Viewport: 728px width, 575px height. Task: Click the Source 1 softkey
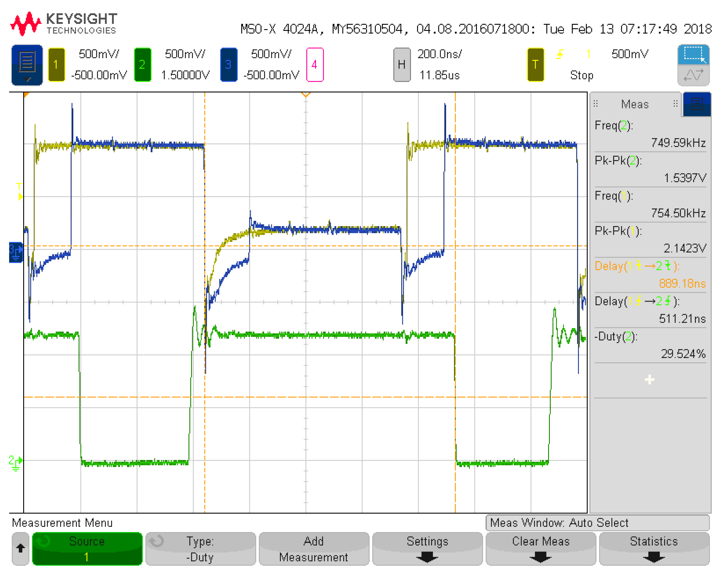(x=87, y=549)
